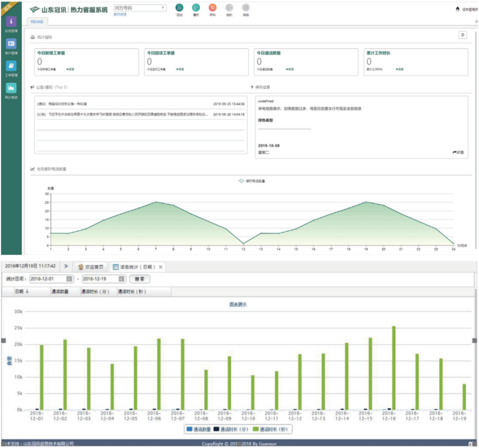Click the green bar for 2016-12-01
Viewport: 479px width, 448px height.
(x=42, y=377)
